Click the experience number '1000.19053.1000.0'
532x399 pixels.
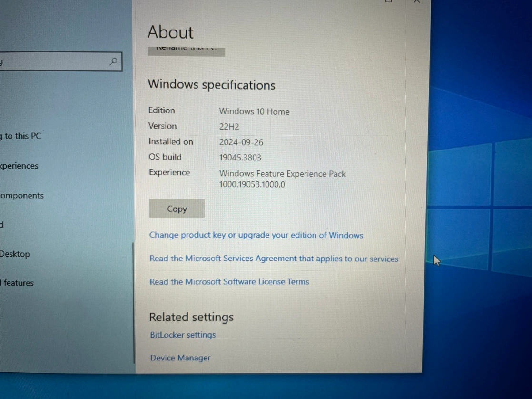pos(252,184)
